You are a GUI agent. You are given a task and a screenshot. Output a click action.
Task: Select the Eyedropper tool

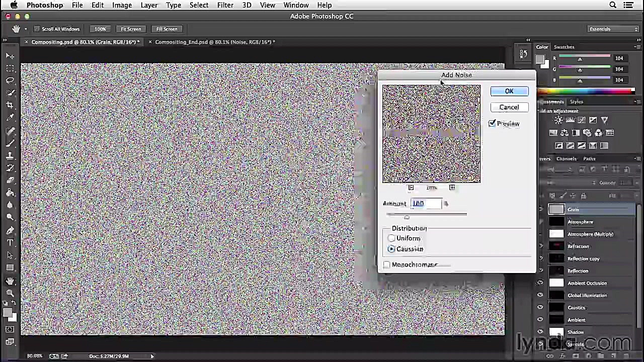10,118
